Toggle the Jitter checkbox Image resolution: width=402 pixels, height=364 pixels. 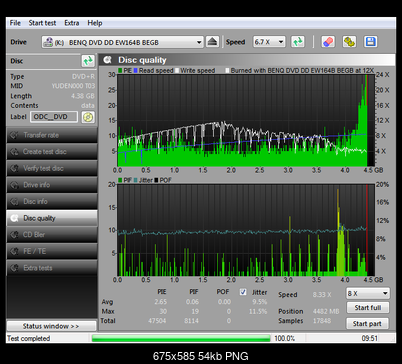[x=243, y=292]
